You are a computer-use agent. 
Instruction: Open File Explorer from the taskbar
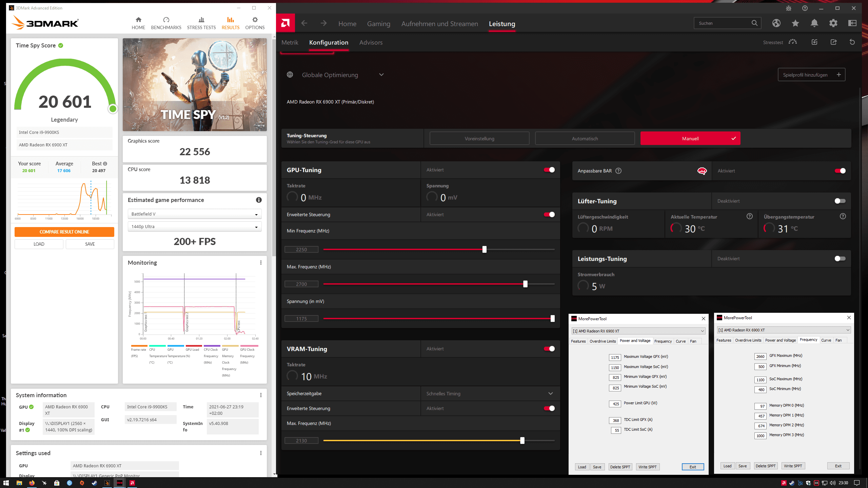[x=19, y=483]
